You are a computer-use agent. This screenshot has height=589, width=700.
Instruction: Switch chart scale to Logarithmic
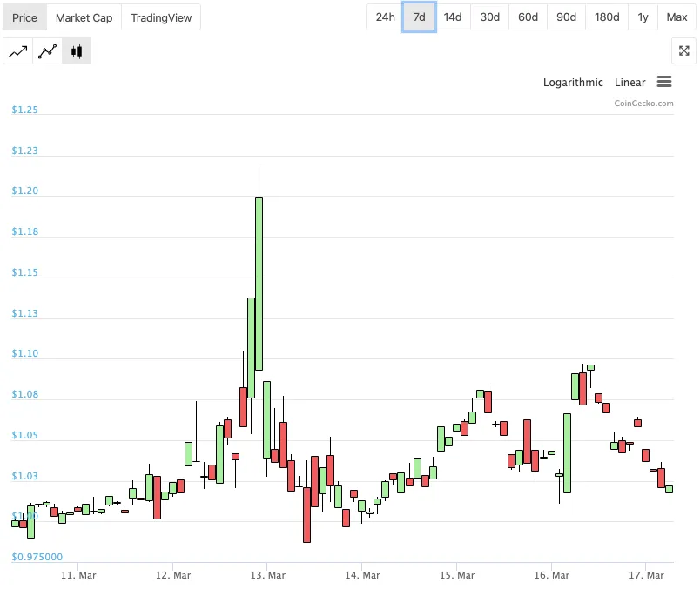tap(573, 83)
